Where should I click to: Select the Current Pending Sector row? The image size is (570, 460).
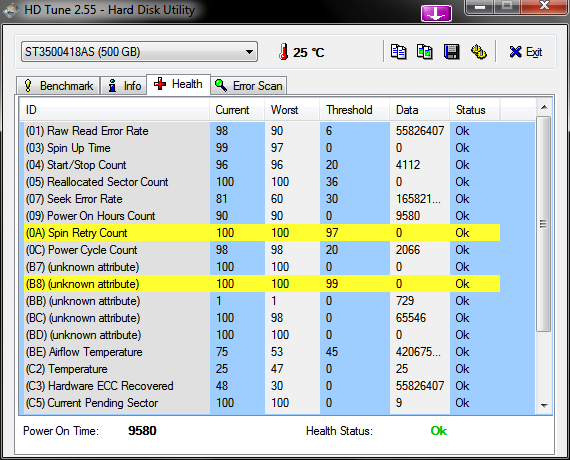(x=263, y=403)
